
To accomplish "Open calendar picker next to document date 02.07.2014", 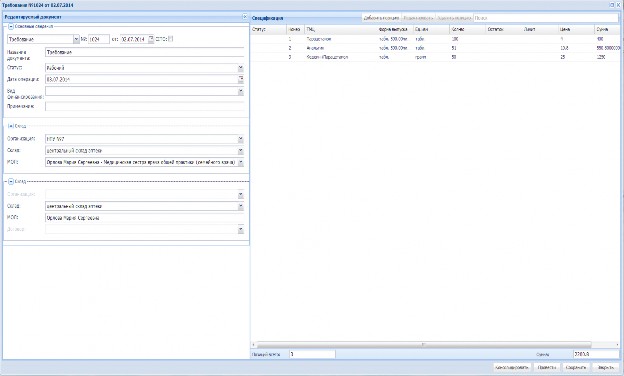I will tap(151, 39).
